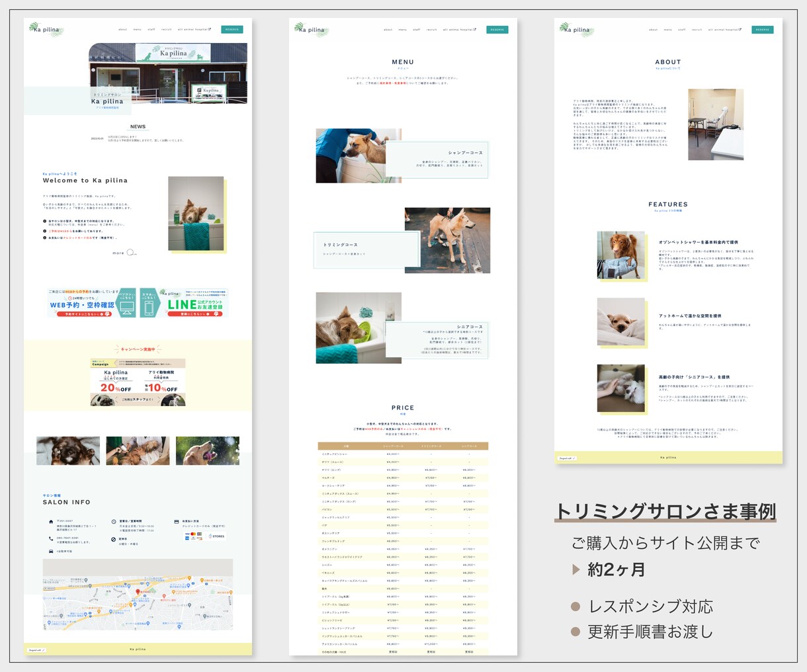Image resolution: width=807 pixels, height=672 pixels.
Task: Click the NEWS heading
Action: [x=138, y=126]
